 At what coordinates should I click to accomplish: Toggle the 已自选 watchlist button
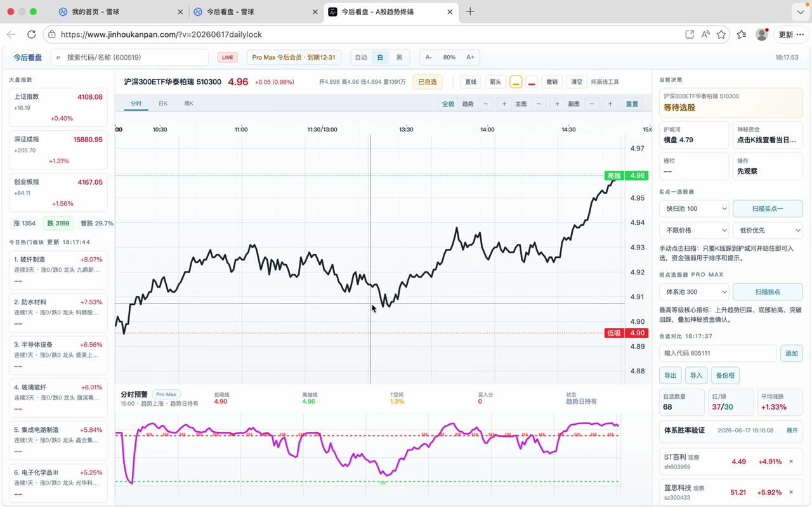pyautogui.click(x=428, y=82)
